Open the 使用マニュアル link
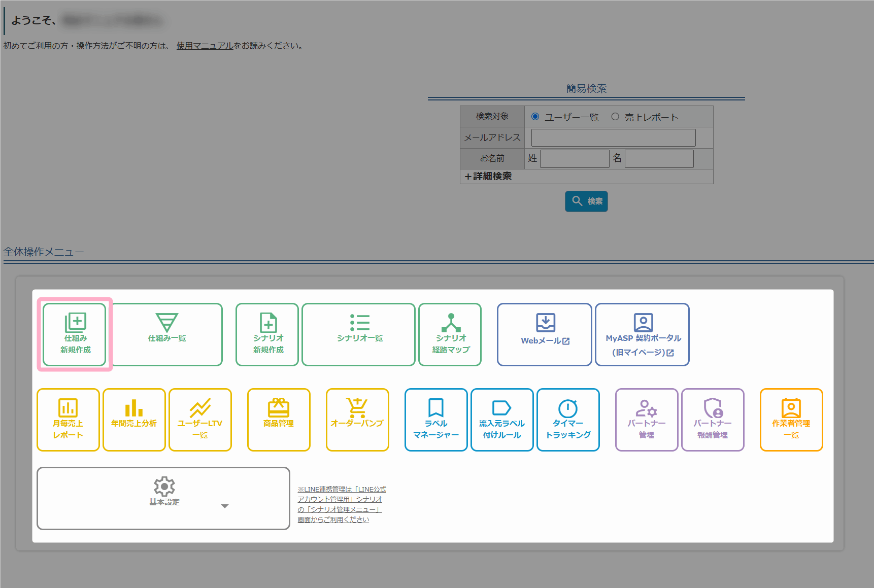 click(x=205, y=46)
